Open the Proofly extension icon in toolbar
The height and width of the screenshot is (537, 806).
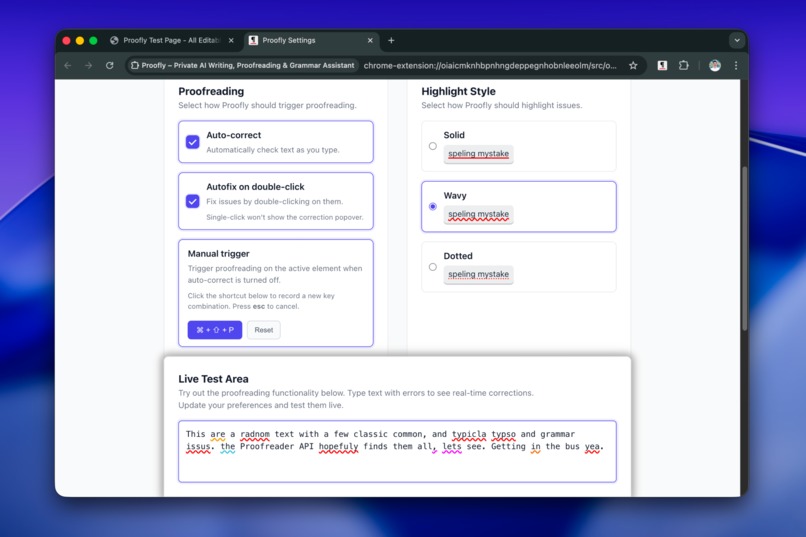coord(662,66)
